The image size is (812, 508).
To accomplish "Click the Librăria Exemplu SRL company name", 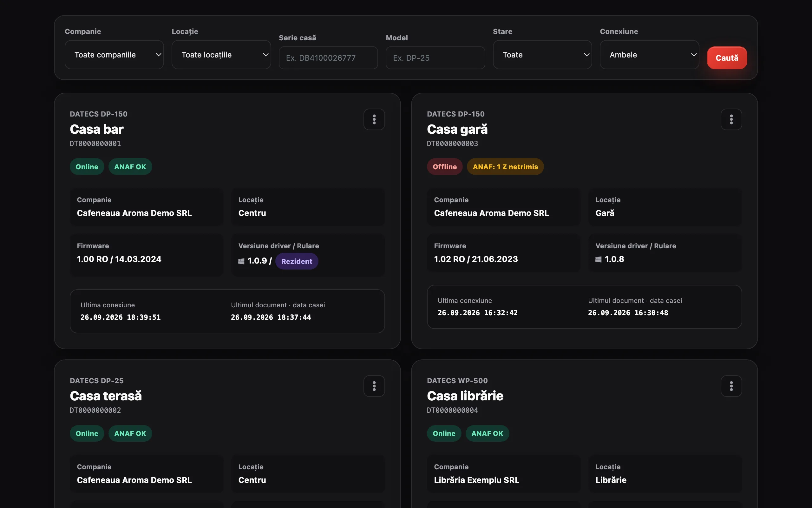I will [x=476, y=480].
